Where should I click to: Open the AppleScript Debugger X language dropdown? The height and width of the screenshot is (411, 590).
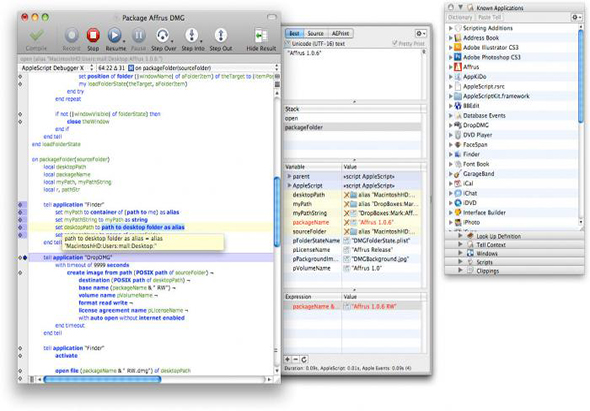click(x=56, y=68)
